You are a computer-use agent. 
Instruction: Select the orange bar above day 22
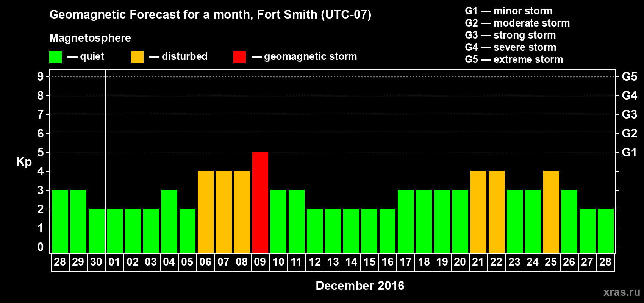(497, 212)
